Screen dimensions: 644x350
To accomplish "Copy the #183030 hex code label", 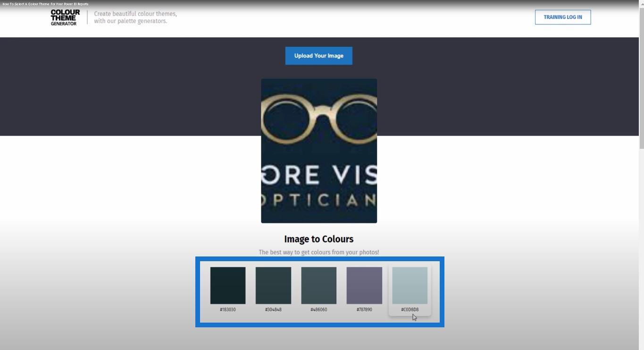I will tap(228, 310).
